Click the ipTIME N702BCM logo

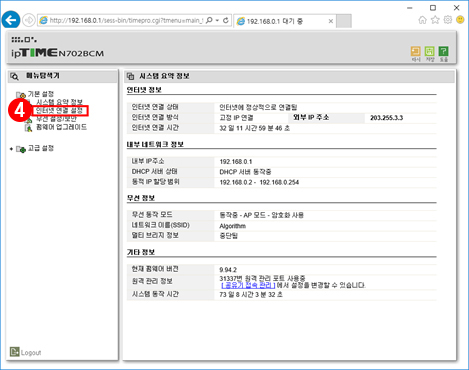(x=57, y=53)
